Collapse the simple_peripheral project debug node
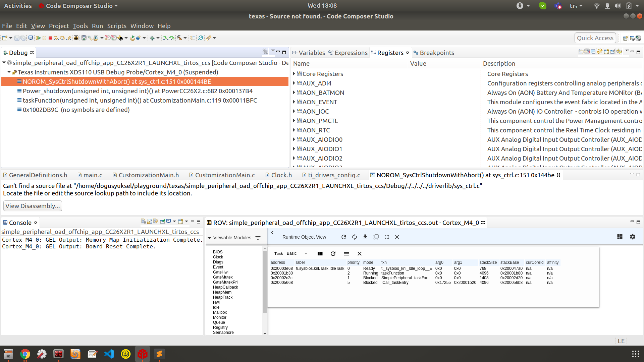644x362 pixels. coord(4,63)
